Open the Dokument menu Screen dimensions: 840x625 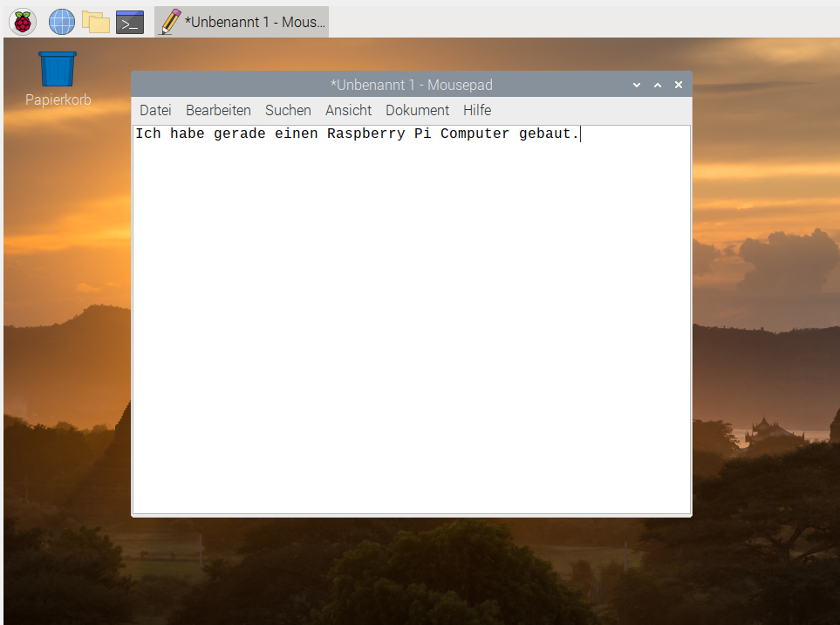tap(417, 110)
